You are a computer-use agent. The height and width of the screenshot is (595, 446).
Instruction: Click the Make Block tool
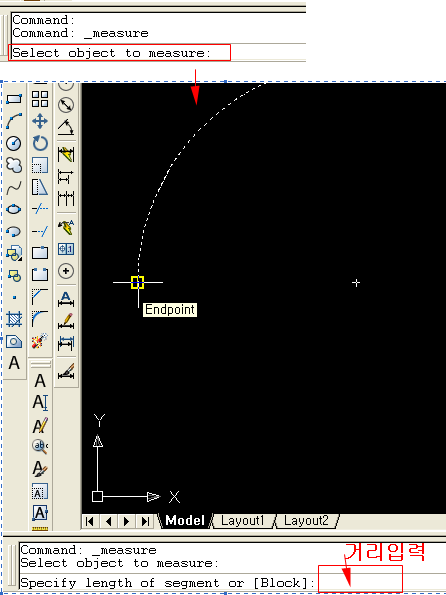14,275
